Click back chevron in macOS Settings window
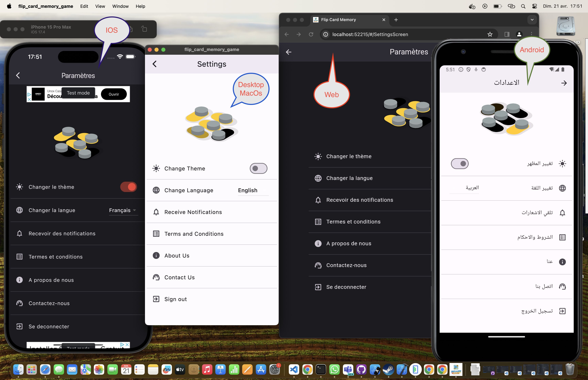 (x=155, y=64)
